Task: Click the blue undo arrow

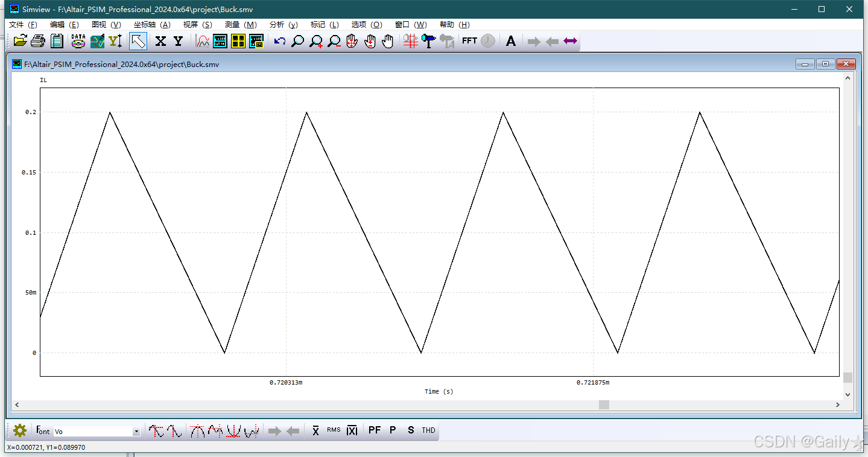Action: [x=280, y=41]
